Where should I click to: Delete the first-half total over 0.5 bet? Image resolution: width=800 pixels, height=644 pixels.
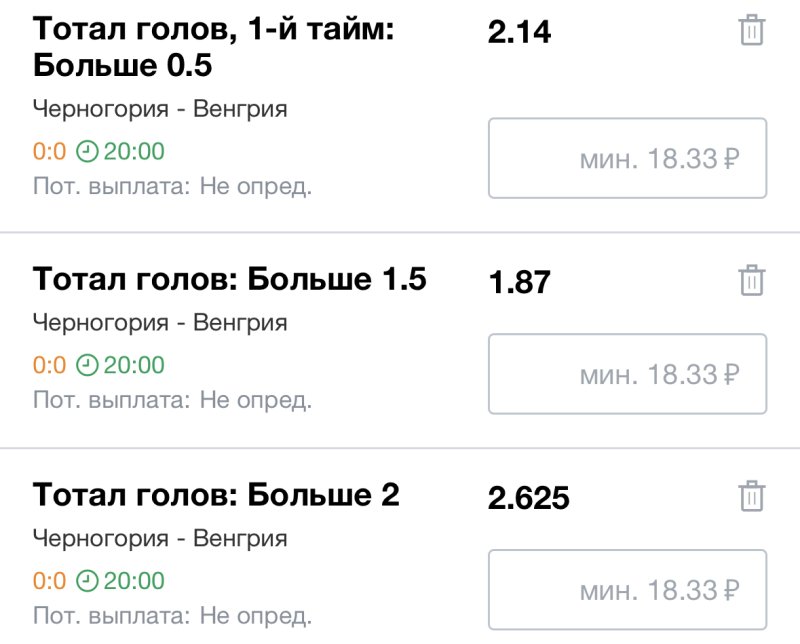point(751,30)
